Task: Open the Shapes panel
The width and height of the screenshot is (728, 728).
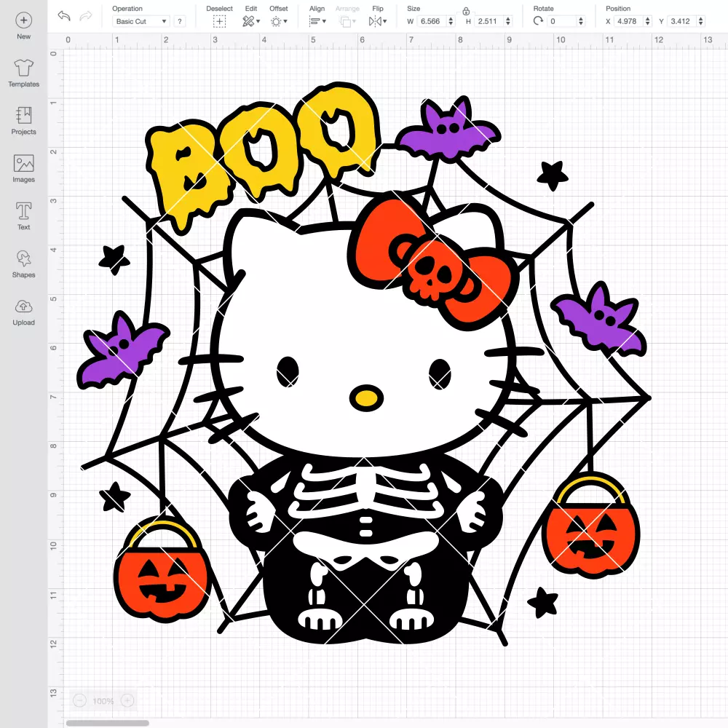Action: (24, 264)
